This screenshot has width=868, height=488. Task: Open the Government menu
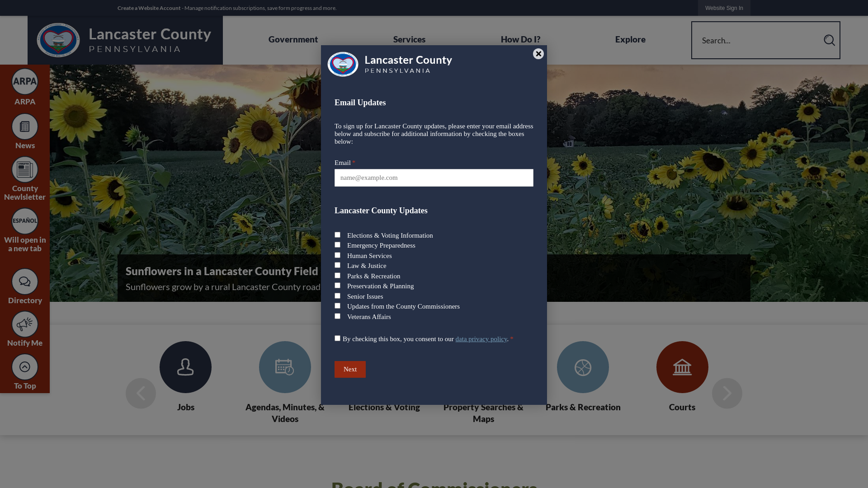click(293, 39)
